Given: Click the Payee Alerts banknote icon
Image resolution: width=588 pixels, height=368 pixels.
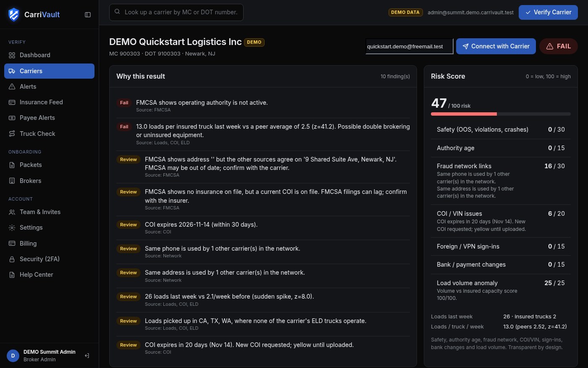Looking at the screenshot, I should point(12,118).
